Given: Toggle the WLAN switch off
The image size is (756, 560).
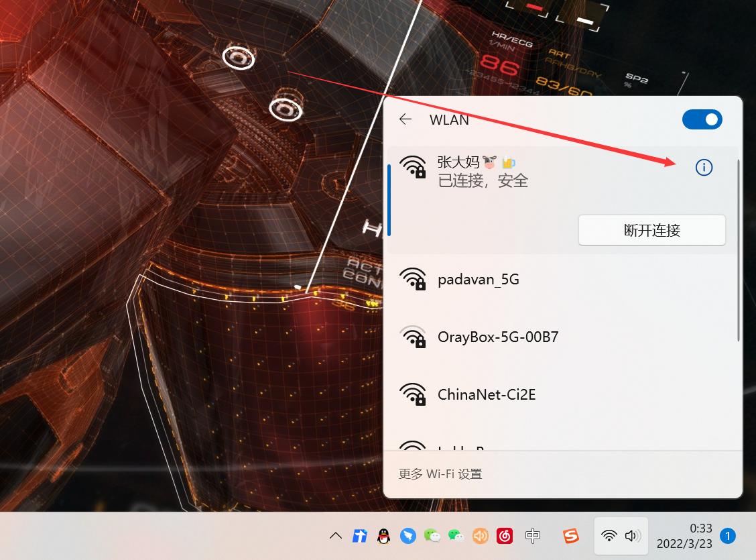Looking at the screenshot, I should (x=702, y=119).
